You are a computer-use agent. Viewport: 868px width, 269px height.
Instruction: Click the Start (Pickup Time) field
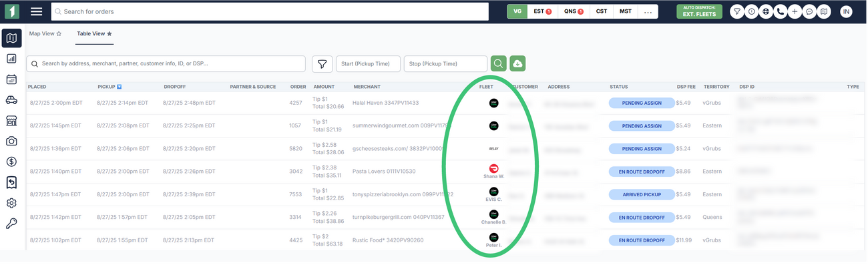pyautogui.click(x=368, y=64)
